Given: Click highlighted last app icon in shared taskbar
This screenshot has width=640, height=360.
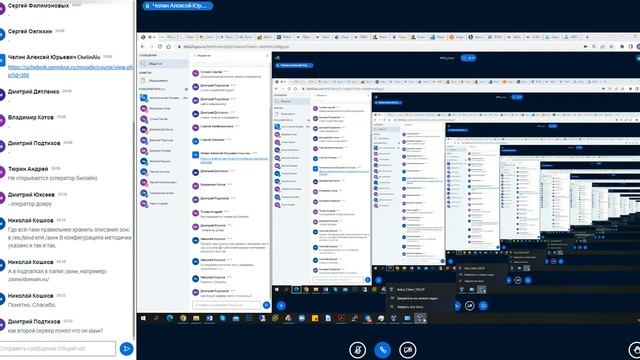Looking at the screenshot, I should 420,318.
